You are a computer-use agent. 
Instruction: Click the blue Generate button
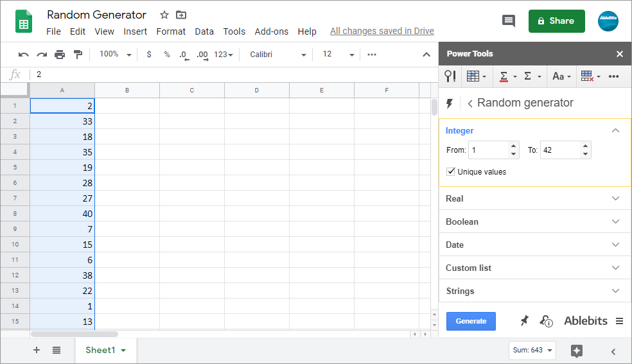471,322
